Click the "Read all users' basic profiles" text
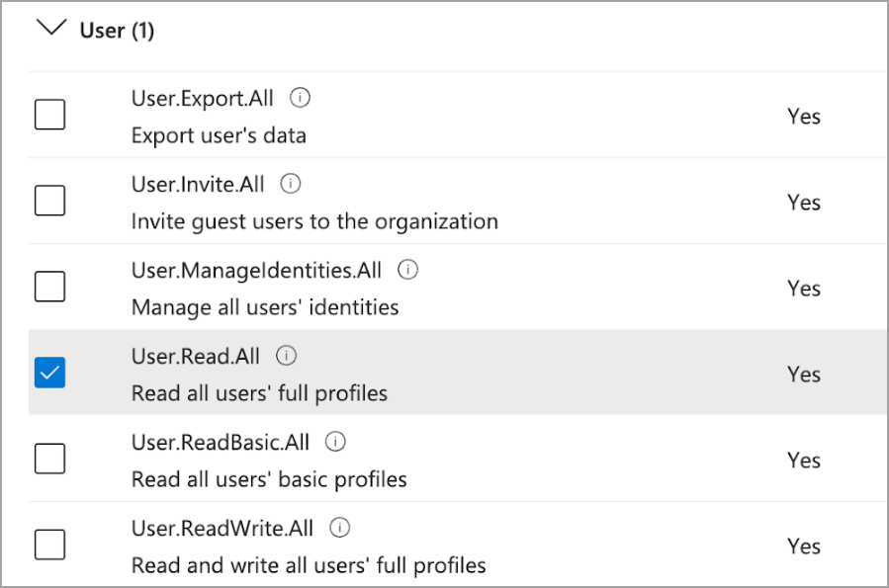The width and height of the screenshot is (889, 588). [x=269, y=479]
